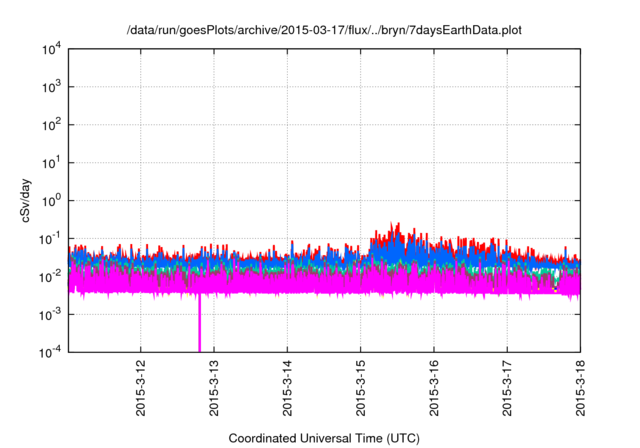This screenshot has width=640, height=448.
Task: Click the red peak after 2015-3-15
Action: [x=394, y=231]
